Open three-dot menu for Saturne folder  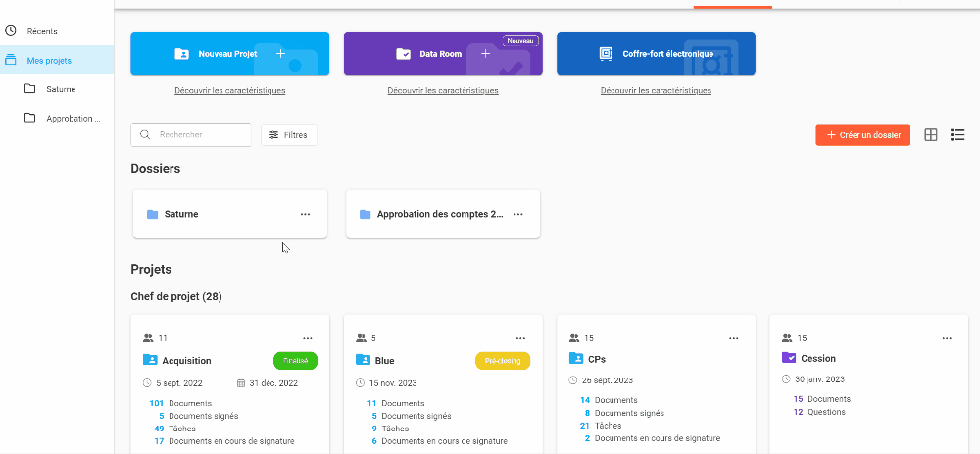tap(305, 214)
